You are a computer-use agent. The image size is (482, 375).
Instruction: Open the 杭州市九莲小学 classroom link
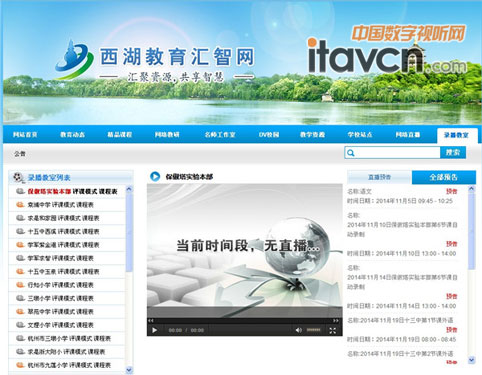47,365
